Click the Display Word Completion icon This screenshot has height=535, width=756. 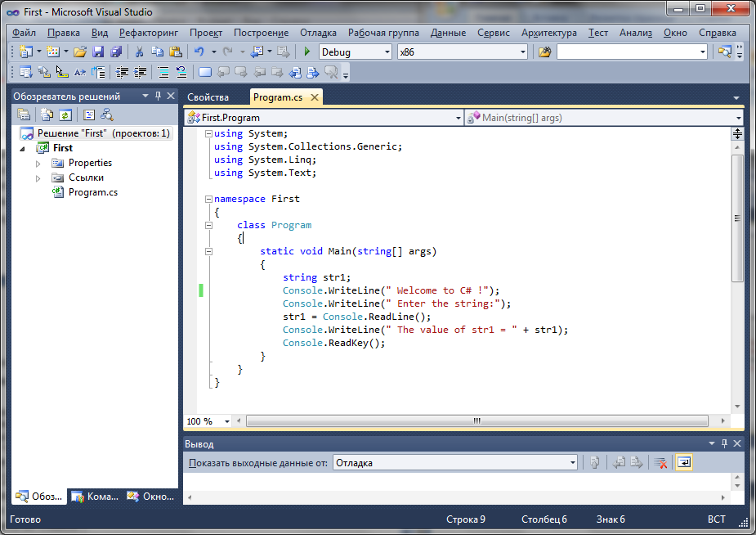pos(79,72)
